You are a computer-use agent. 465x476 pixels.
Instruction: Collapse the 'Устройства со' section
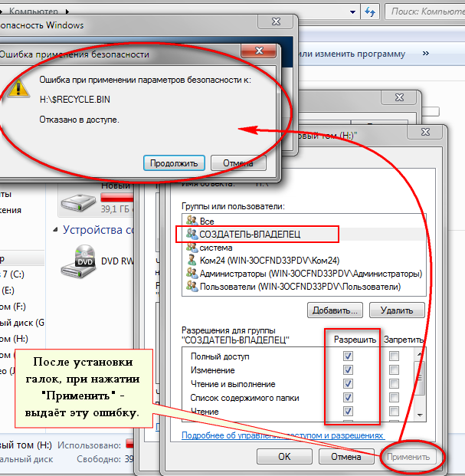(55, 230)
